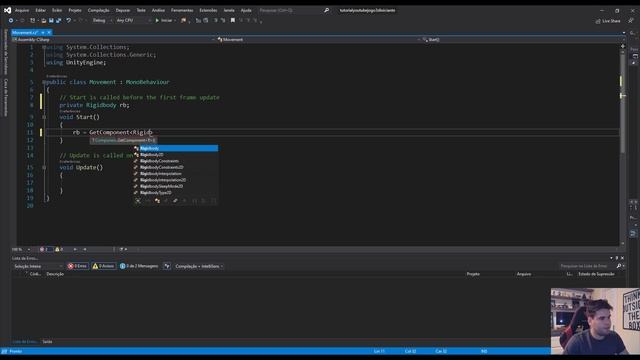
Task: Open the Projeto menu
Action: 75,10
